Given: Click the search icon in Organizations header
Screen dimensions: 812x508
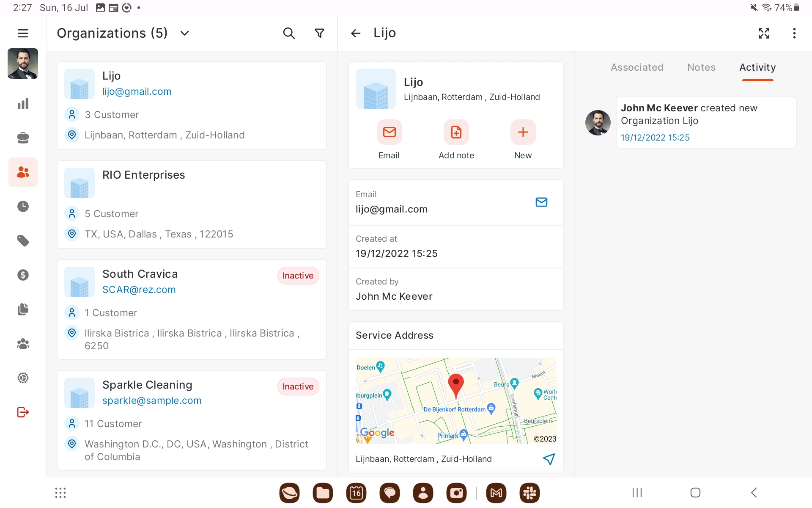Looking at the screenshot, I should [289, 33].
